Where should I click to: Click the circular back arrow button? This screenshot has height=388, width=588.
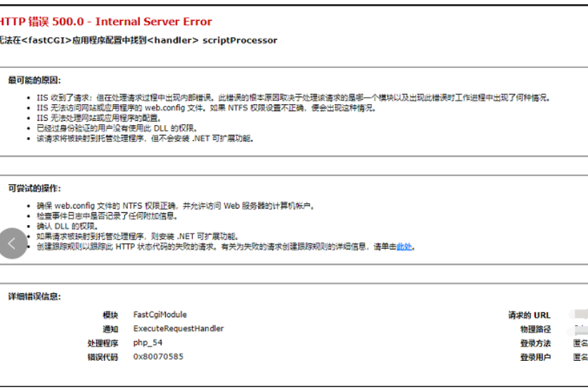pyautogui.click(x=13, y=244)
